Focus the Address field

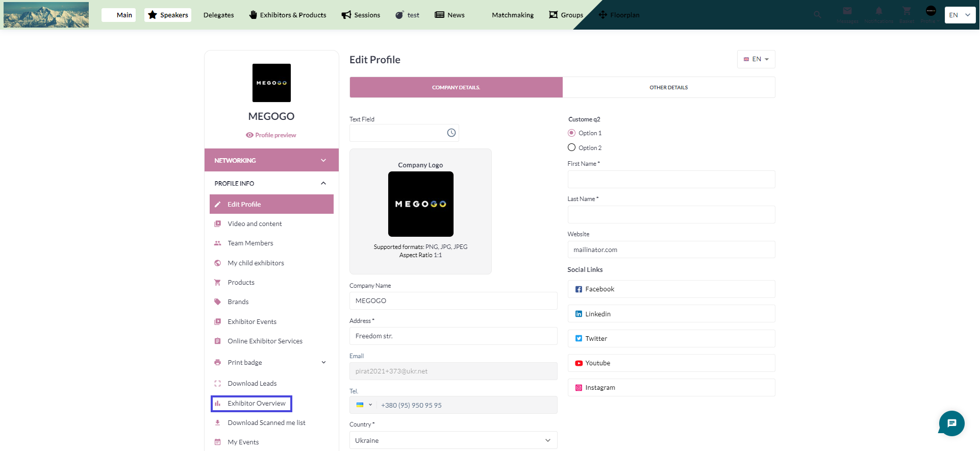tap(454, 336)
